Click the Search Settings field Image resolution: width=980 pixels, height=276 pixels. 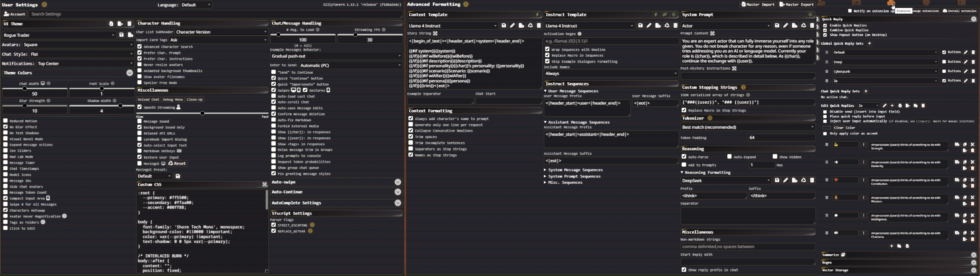coord(216,14)
